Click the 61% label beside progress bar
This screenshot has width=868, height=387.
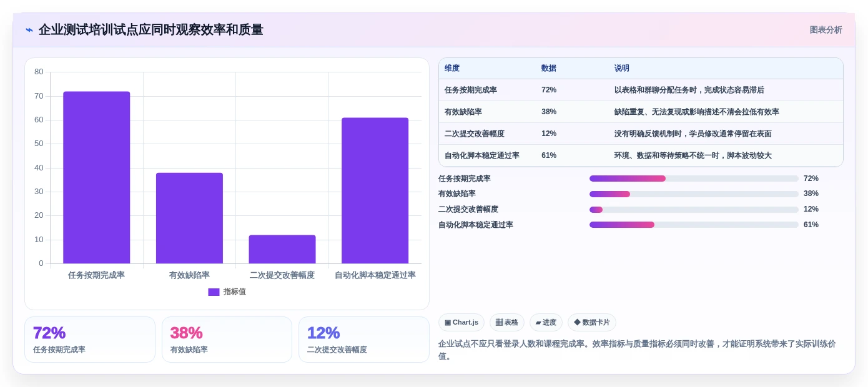pyautogui.click(x=811, y=225)
